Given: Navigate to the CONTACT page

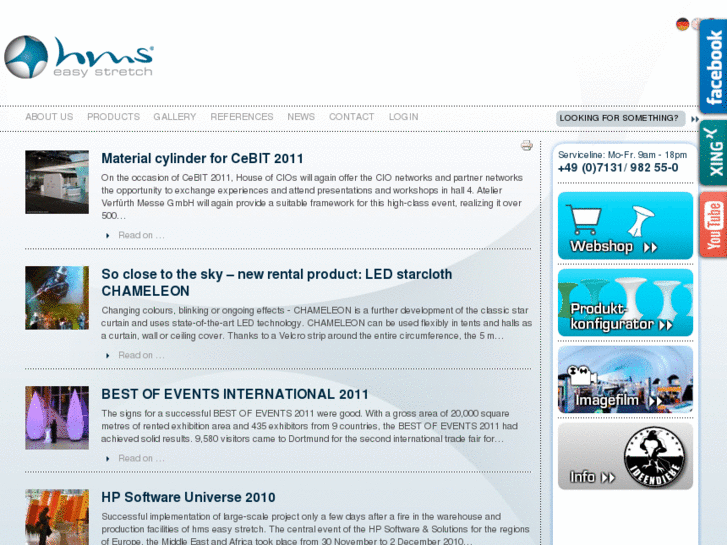Looking at the screenshot, I should (x=351, y=117).
